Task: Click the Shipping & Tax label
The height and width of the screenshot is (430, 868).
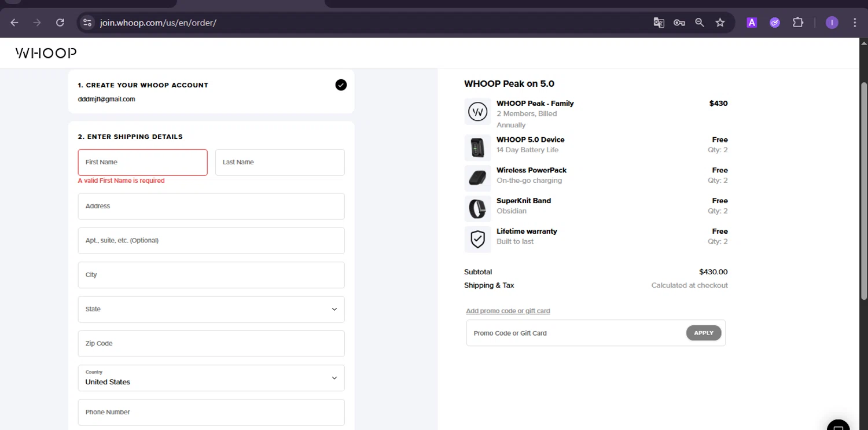Action: click(x=489, y=285)
